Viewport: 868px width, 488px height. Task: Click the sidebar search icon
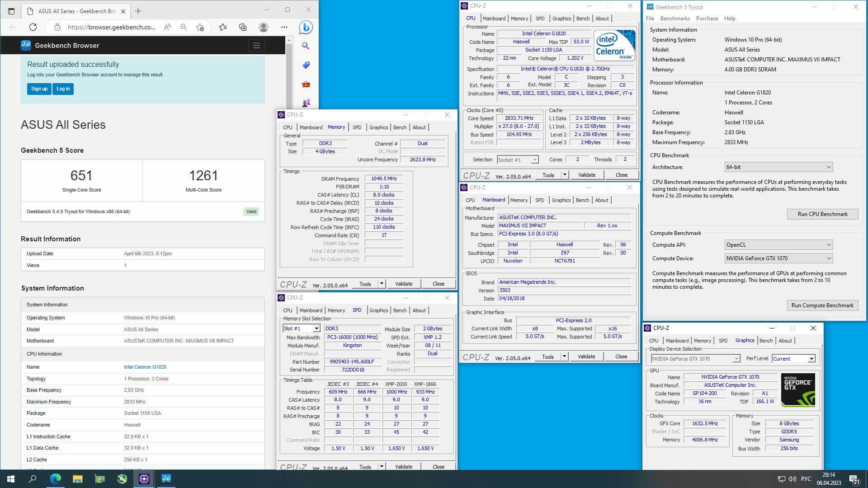(x=306, y=46)
